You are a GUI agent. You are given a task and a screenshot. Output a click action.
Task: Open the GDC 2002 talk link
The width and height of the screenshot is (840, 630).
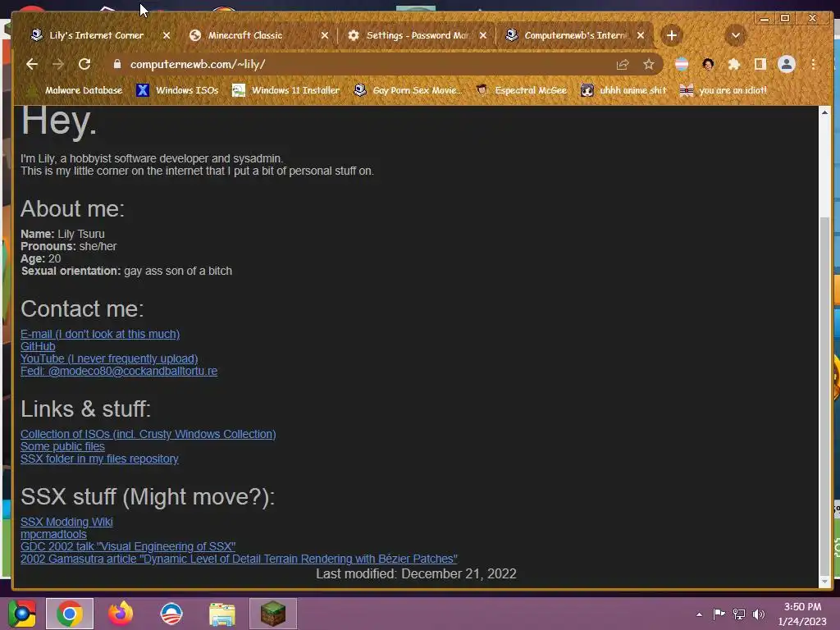tap(128, 546)
